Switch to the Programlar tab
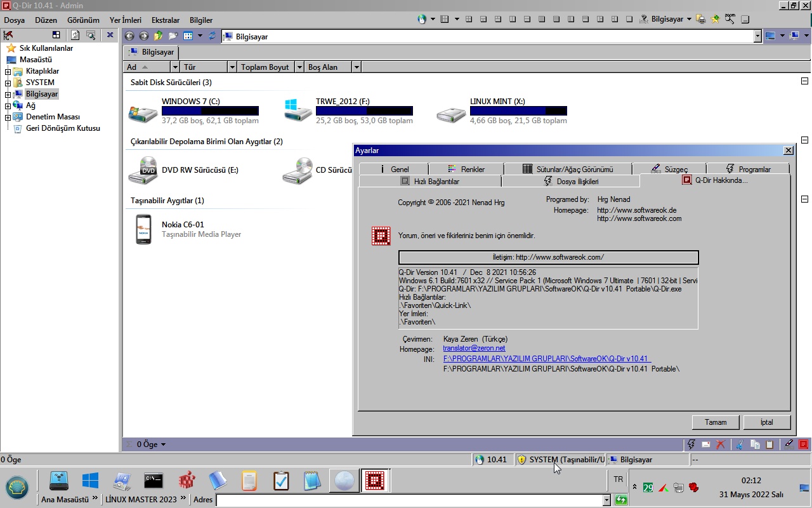Screen dimensions: 812x508 pos(748,169)
